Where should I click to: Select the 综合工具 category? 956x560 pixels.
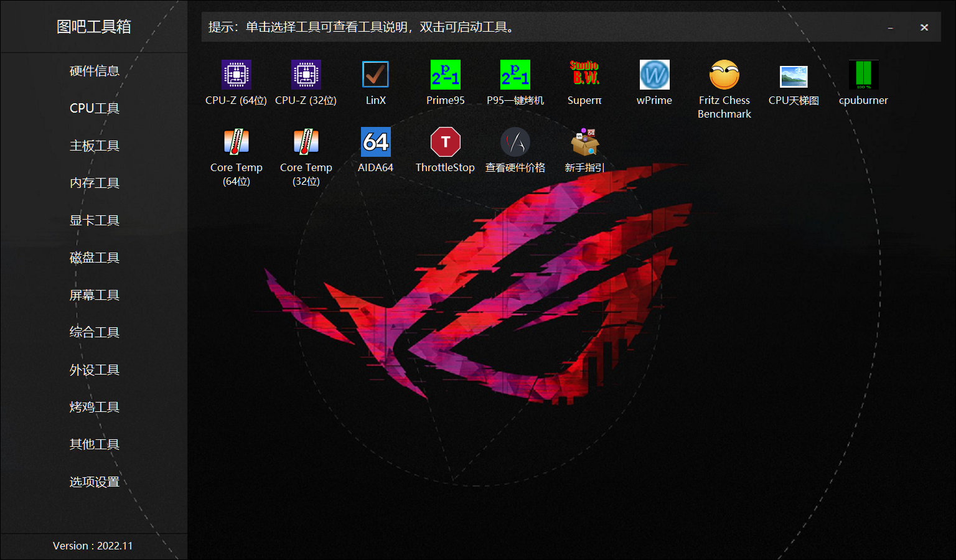(x=94, y=332)
